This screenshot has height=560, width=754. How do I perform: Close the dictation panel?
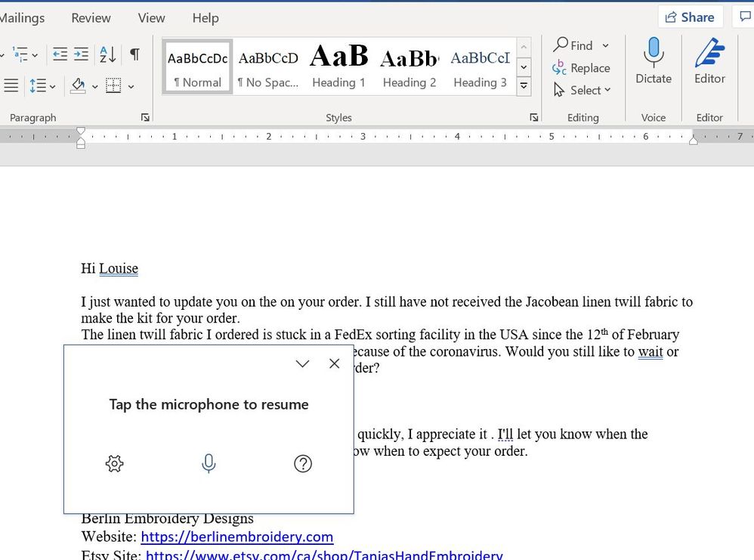click(x=335, y=364)
